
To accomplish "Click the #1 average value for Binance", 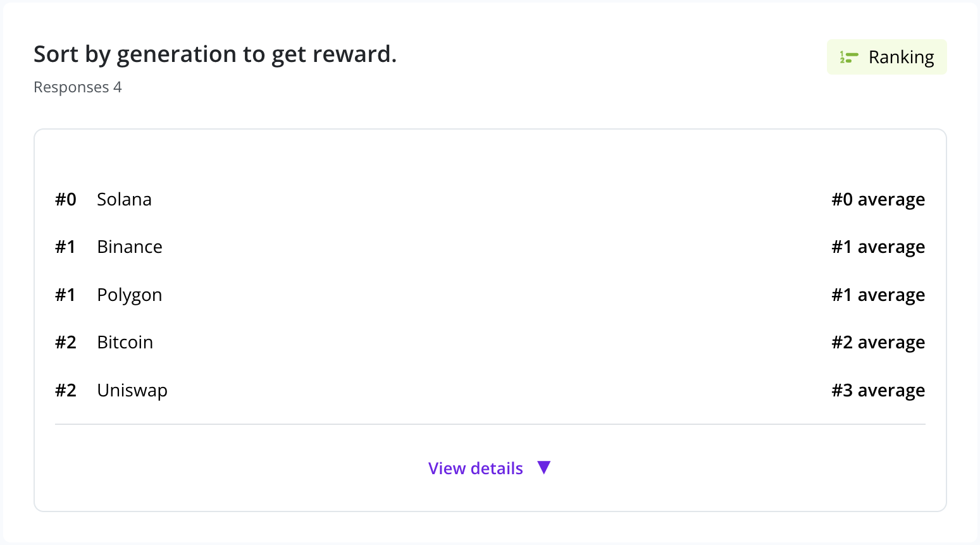I will pos(878,247).
